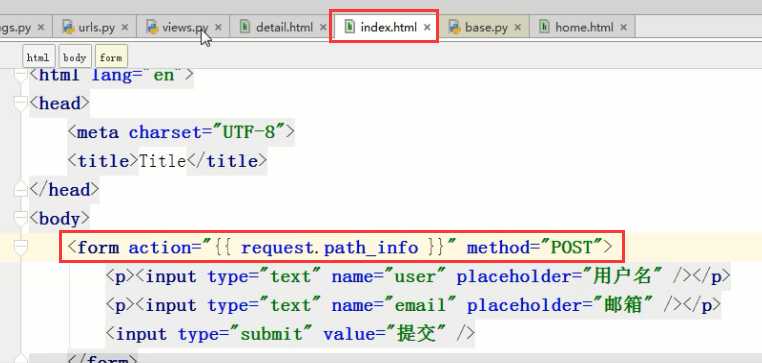Close the index.html tab
The width and height of the screenshot is (762, 363).
[427, 27]
